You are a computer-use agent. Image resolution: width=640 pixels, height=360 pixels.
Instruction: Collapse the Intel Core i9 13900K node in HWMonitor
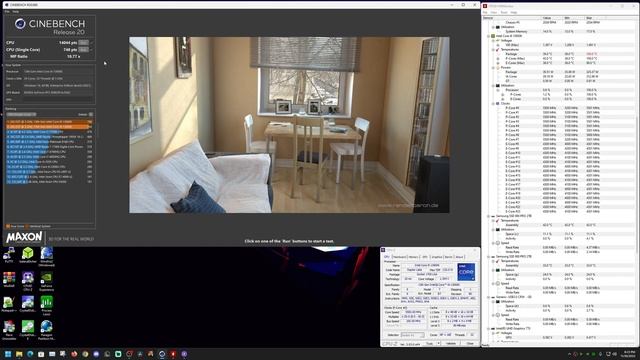click(x=489, y=36)
